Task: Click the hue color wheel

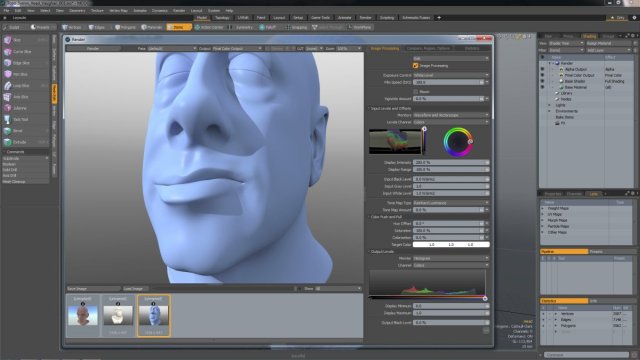Action: [x=458, y=142]
